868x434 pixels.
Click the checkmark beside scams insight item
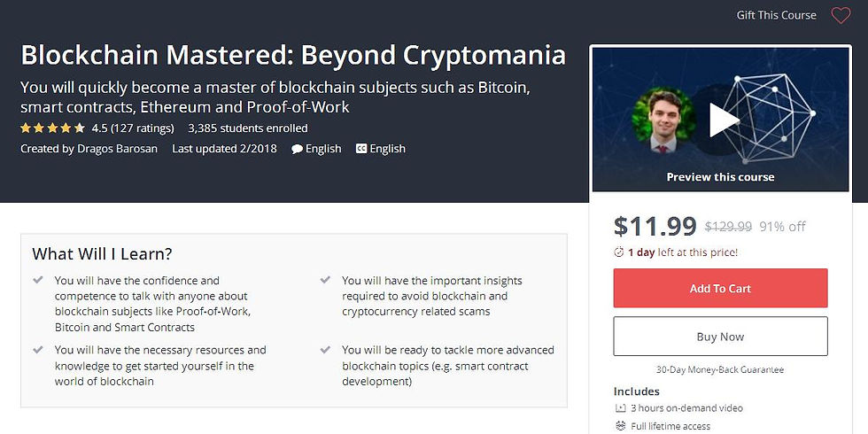tap(325, 280)
